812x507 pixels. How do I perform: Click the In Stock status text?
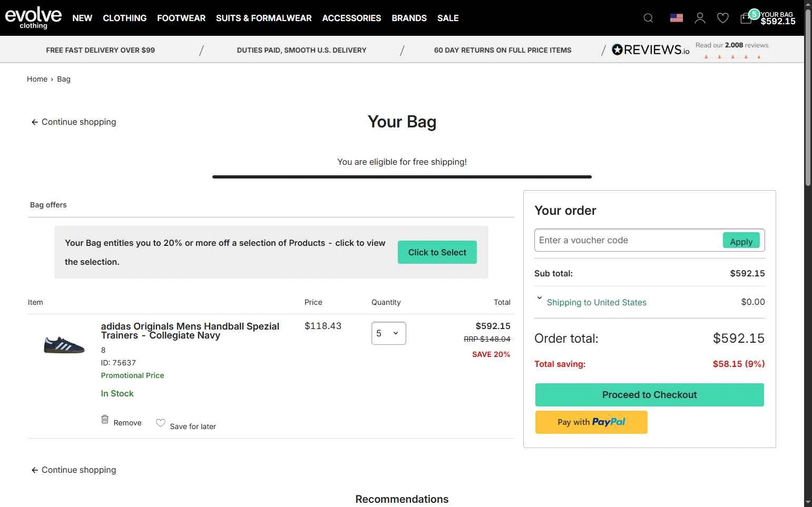[x=117, y=393]
